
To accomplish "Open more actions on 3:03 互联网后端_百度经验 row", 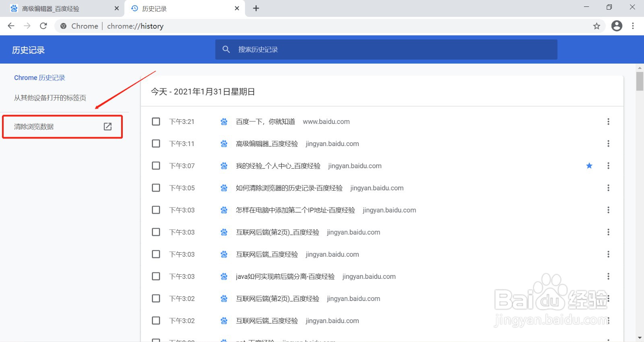I will 608,254.
